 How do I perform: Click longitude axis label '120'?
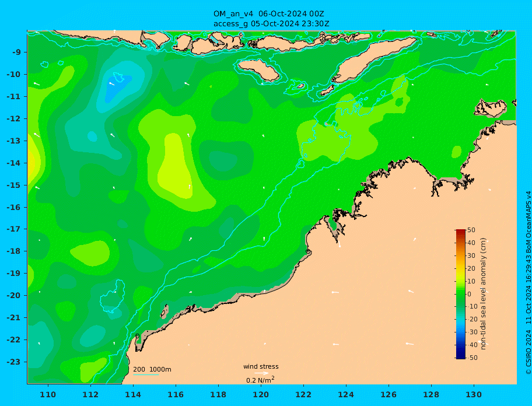point(261,394)
